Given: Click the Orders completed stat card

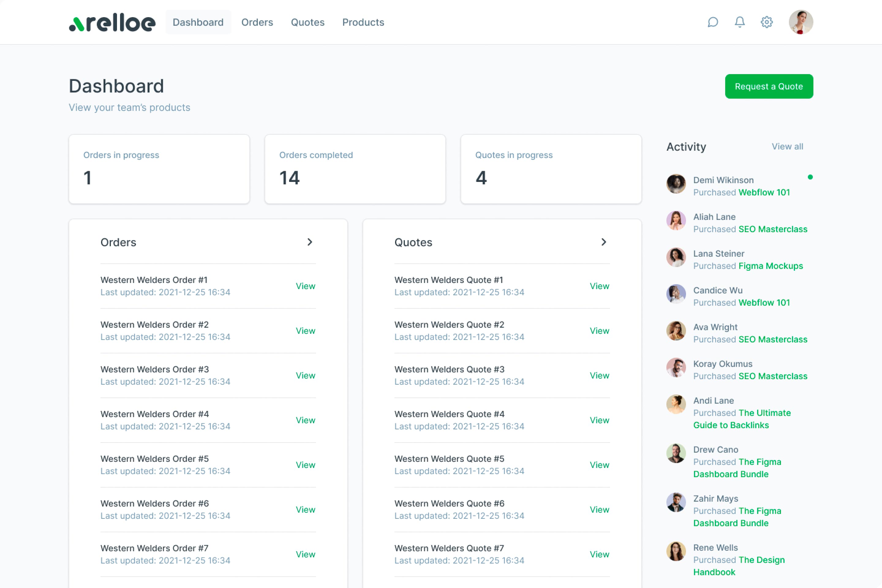Looking at the screenshot, I should coord(355,169).
